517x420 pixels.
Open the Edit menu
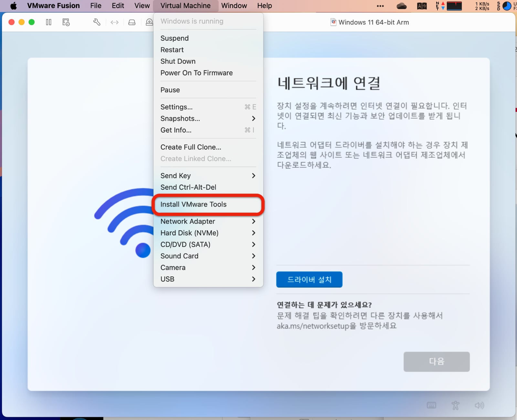pos(118,6)
